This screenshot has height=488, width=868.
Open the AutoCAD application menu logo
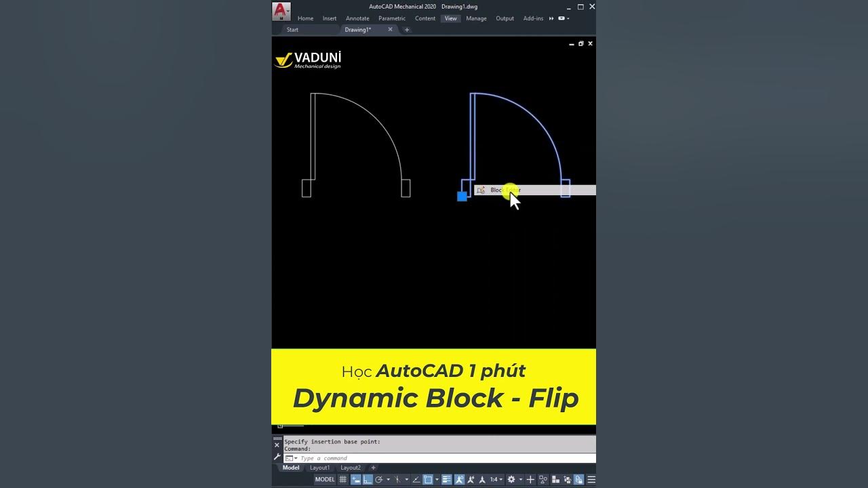coord(281,11)
